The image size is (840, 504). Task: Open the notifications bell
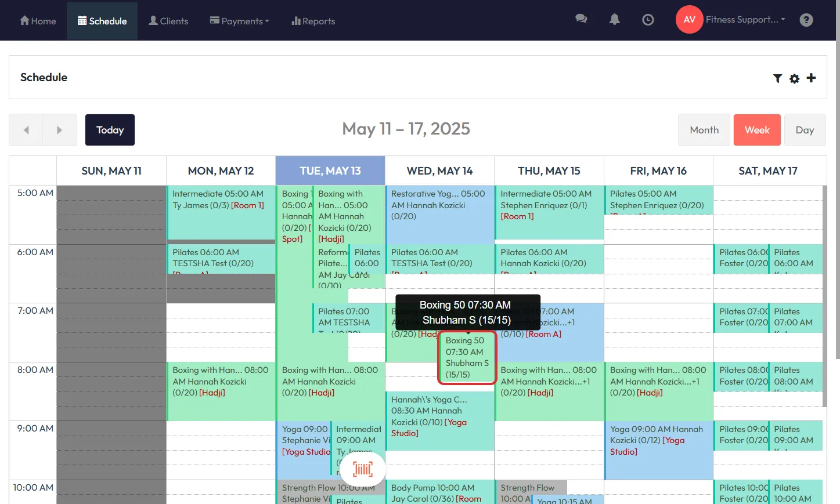(614, 20)
